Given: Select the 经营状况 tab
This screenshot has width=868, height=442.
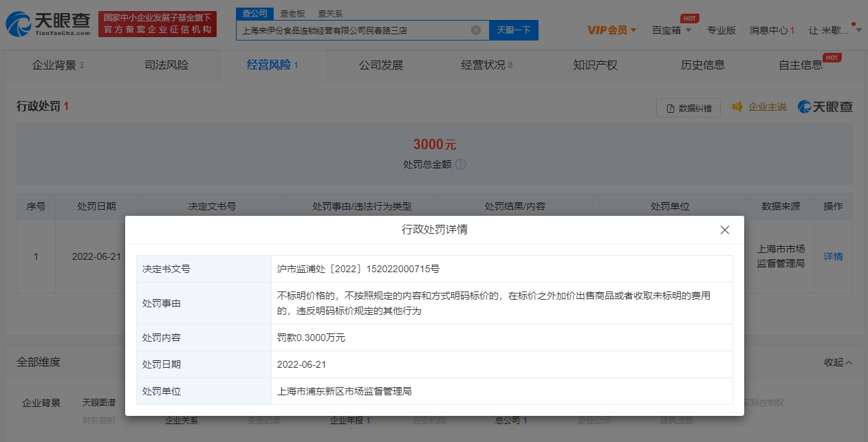Looking at the screenshot, I should tap(487, 65).
